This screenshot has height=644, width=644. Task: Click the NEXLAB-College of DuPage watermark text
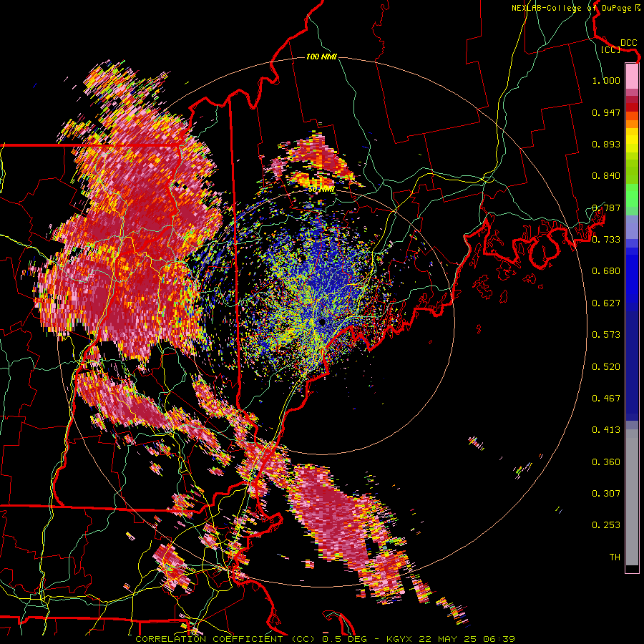[x=576, y=8]
